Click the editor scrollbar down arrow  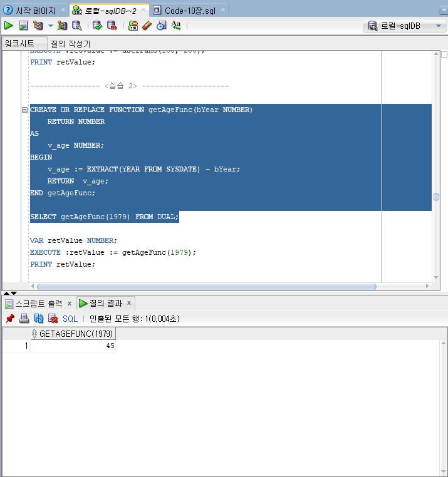tap(436, 277)
